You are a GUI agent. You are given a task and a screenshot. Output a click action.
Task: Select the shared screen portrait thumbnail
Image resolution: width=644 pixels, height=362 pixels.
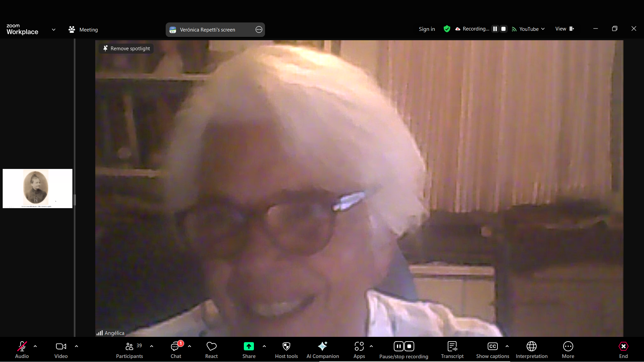38,188
